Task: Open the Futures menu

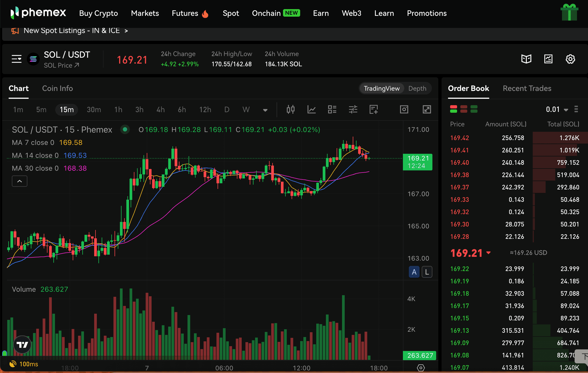Action: pos(190,13)
